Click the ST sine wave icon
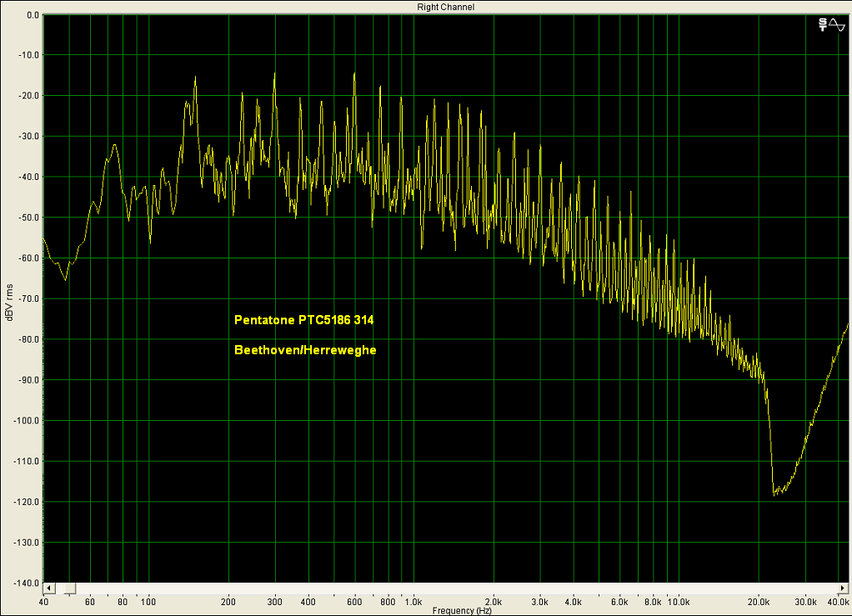This screenshot has width=852, height=616. [832, 24]
